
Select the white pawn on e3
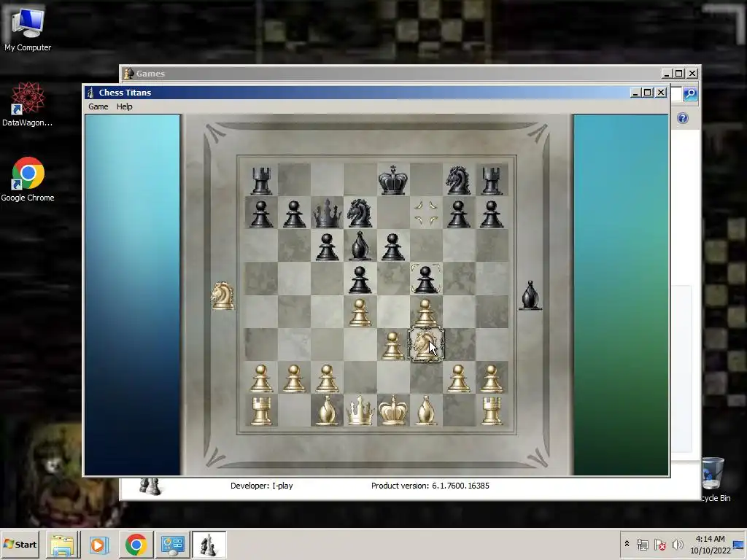point(392,345)
